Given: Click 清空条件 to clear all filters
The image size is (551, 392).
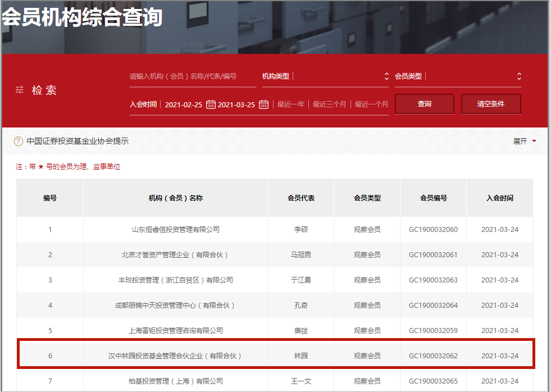Looking at the screenshot, I should point(490,104).
